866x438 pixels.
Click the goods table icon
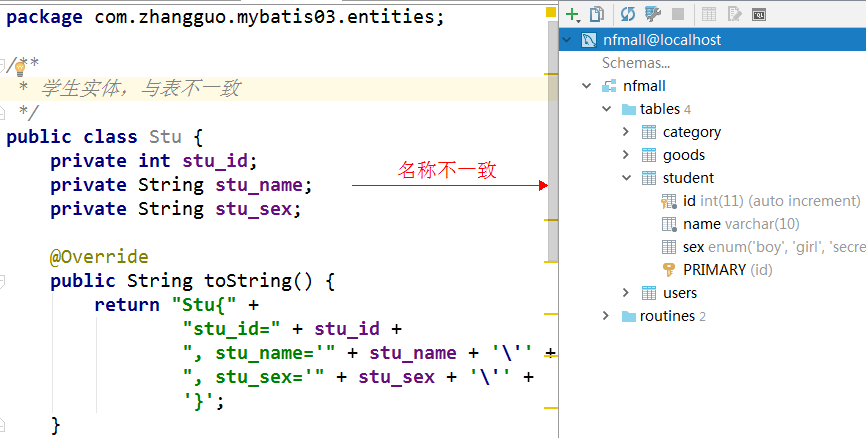point(649,155)
